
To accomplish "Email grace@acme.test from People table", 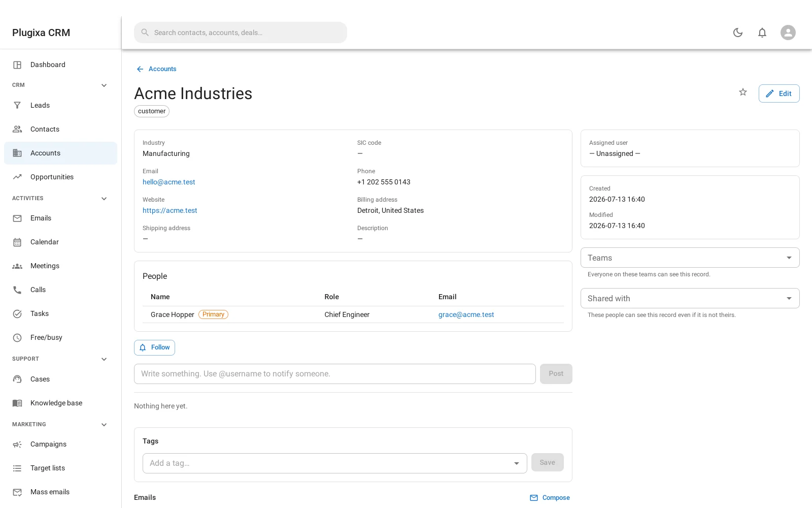I will click(x=466, y=314).
